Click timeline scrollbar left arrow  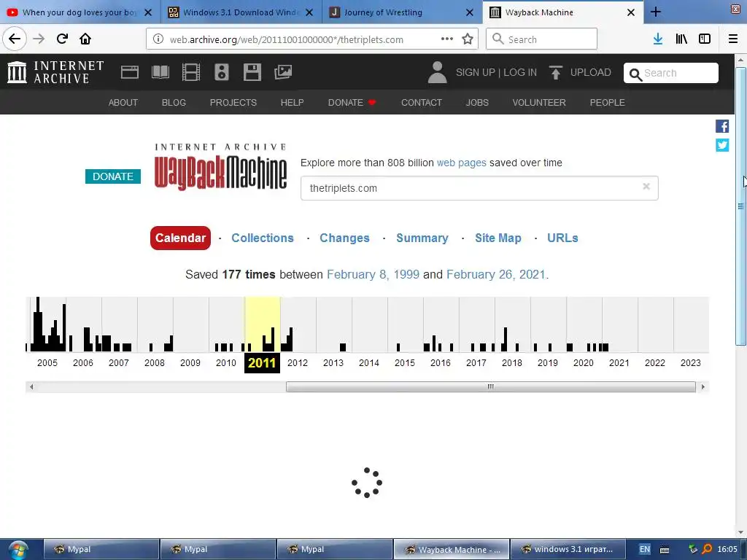[31, 386]
